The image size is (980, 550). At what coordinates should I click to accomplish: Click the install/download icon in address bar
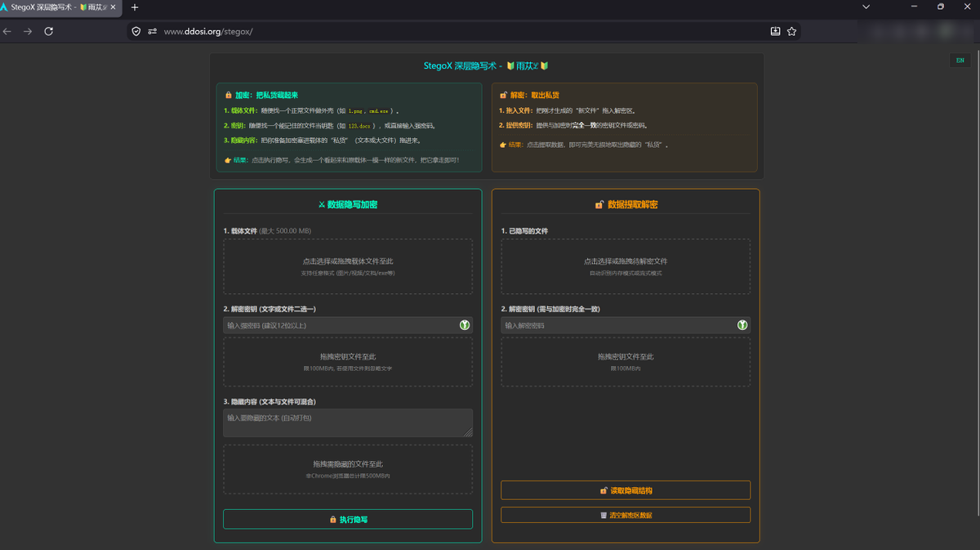pyautogui.click(x=775, y=31)
